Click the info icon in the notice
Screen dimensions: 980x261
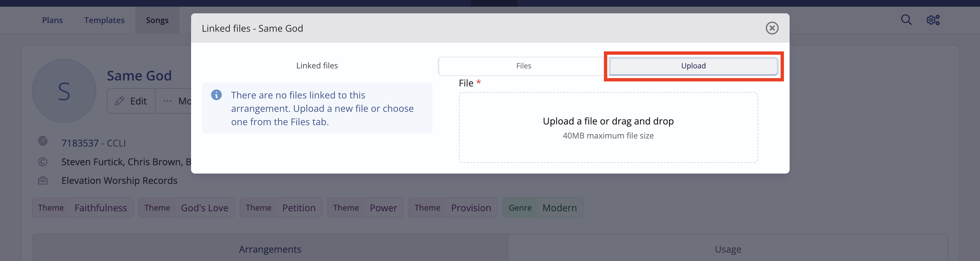(216, 95)
